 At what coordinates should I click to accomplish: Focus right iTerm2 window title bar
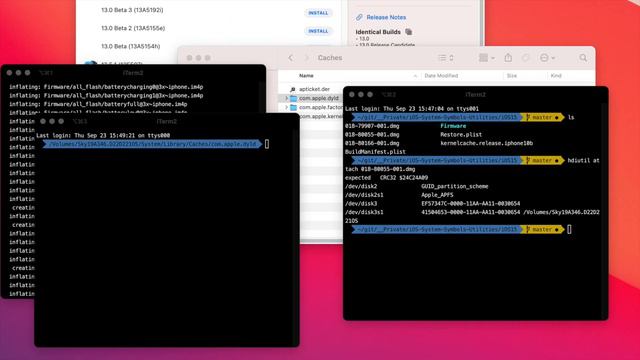coord(476,95)
